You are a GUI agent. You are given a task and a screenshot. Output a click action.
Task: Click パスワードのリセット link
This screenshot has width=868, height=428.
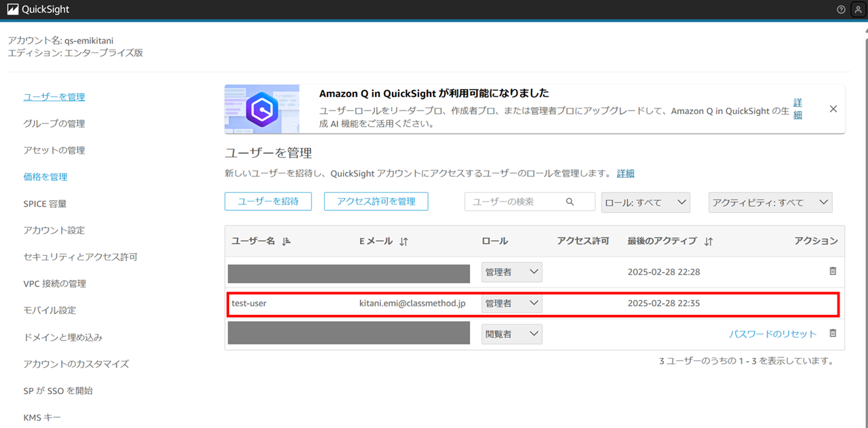[x=773, y=334]
